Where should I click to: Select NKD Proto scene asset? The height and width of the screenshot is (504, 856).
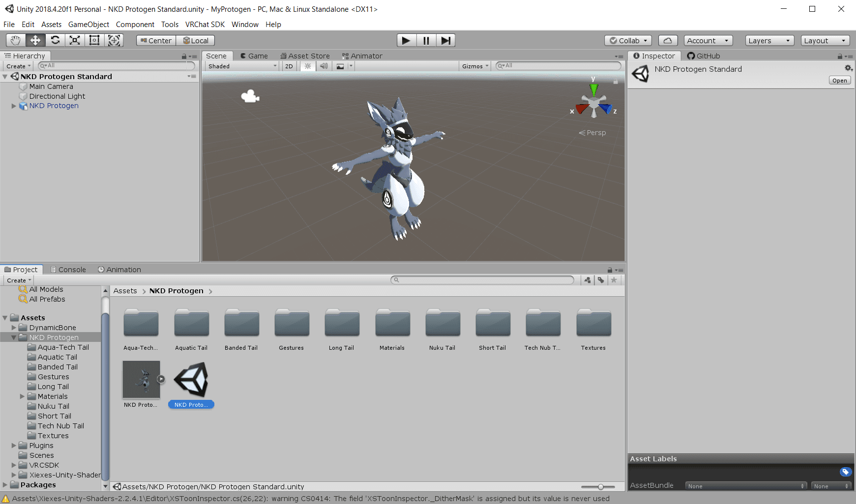coord(191,385)
